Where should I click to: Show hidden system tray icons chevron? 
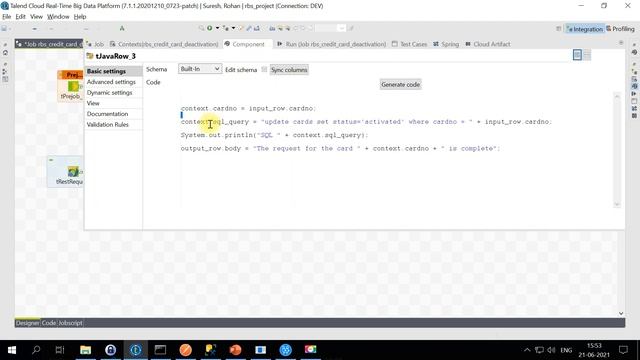click(527, 350)
